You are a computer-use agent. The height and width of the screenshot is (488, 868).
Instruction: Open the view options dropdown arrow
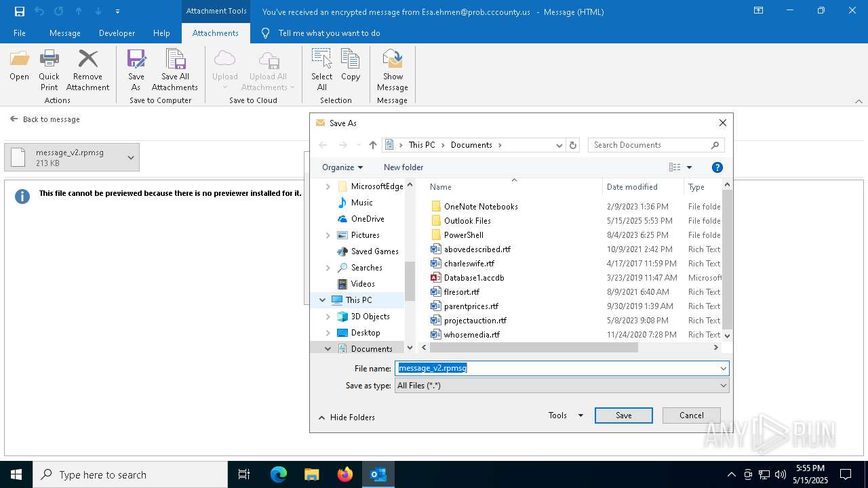(x=689, y=167)
